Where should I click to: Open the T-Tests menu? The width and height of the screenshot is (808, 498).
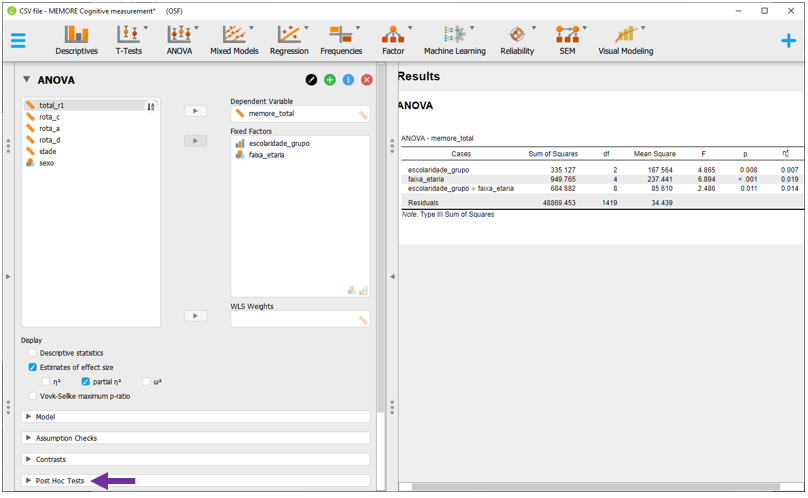[x=128, y=40]
